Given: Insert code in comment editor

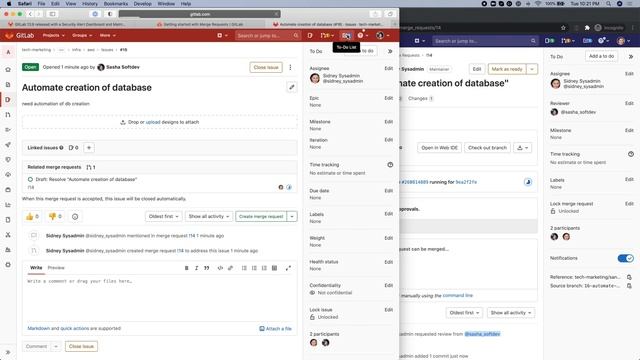Looking at the screenshot, I should tap(220, 268).
